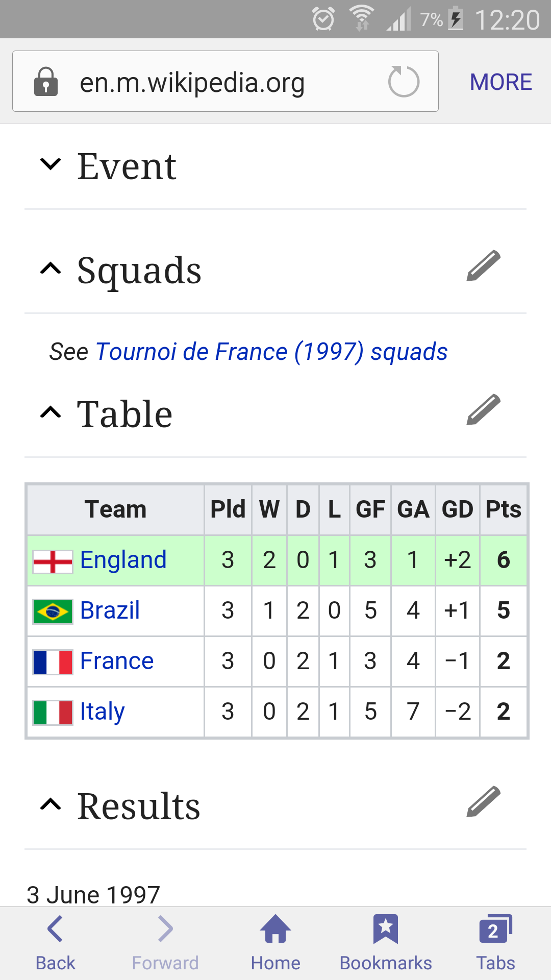The width and height of the screenshot is (551, 980).
Task: Open Bookmarks from the bottom bar
Action: [x=386, y=943]
